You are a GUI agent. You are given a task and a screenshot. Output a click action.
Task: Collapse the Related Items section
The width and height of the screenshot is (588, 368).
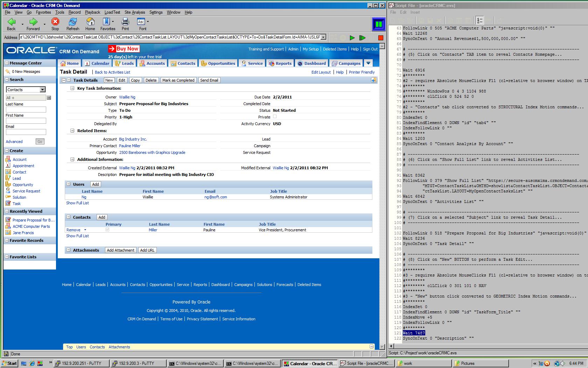click(x=72, y=131)
